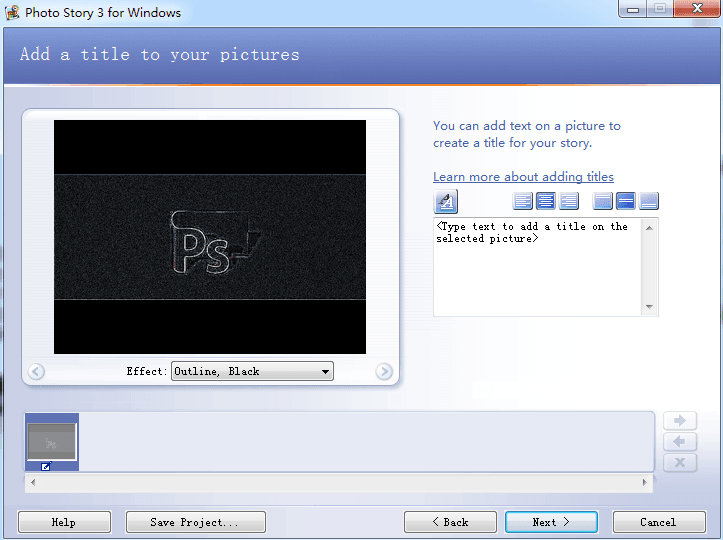Screen dimensions: 723x540
Task: Click Save Project button
Action: pyautogui.click(x=196, y=522)
